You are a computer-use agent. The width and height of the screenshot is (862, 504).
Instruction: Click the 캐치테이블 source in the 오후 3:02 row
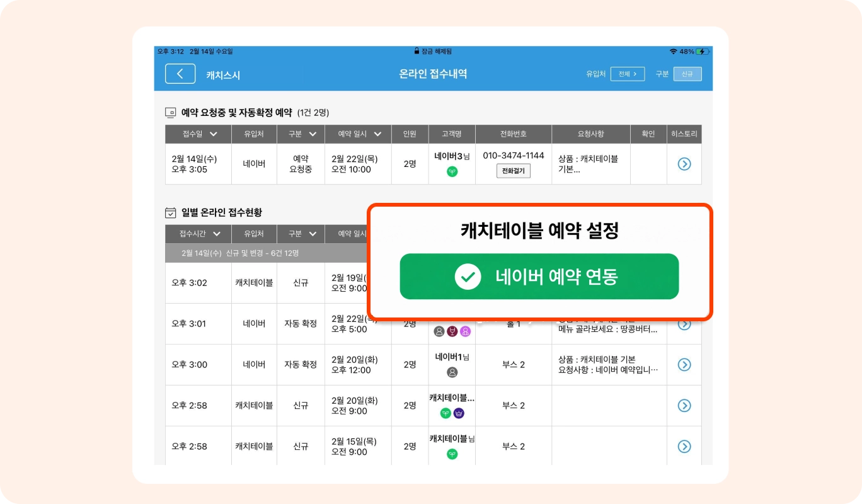[254, 283]
